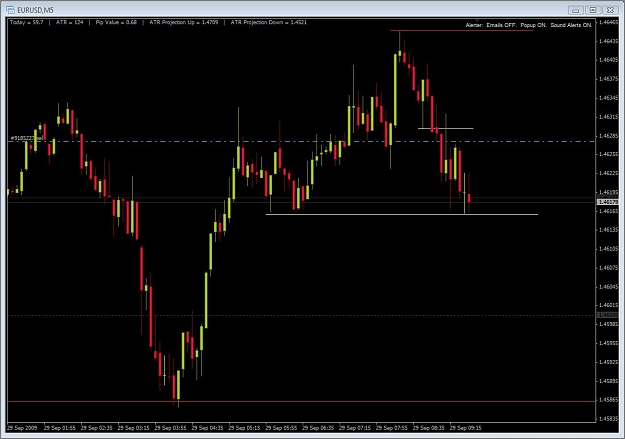This screenshot has height=439, width=625.
Task: Click the '29 Sep 2009' time axis label
Action: coord(22,428)
